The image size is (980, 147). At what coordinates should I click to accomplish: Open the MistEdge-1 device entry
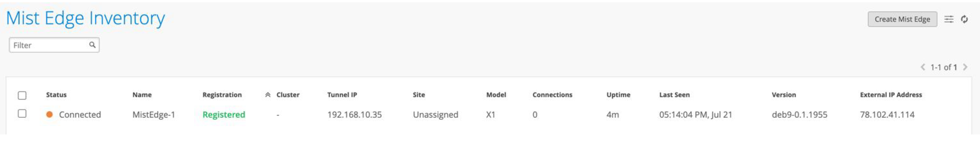coord(154,114)
